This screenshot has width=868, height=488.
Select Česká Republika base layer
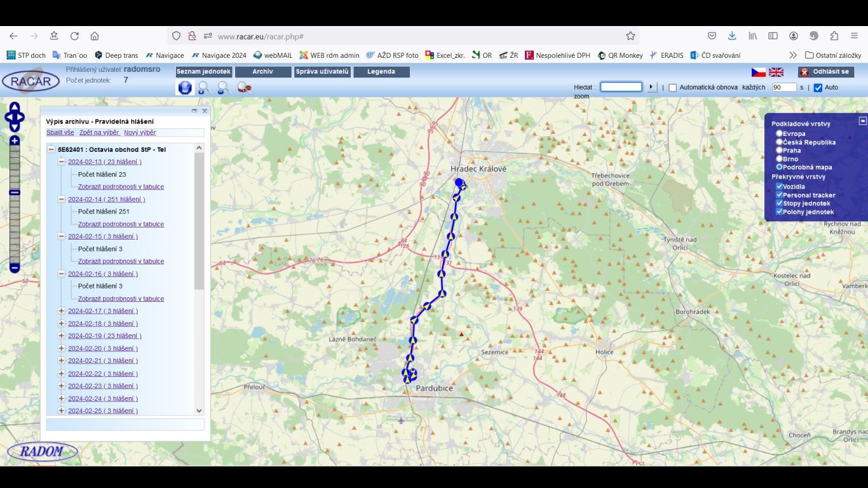tap(780, 142)
